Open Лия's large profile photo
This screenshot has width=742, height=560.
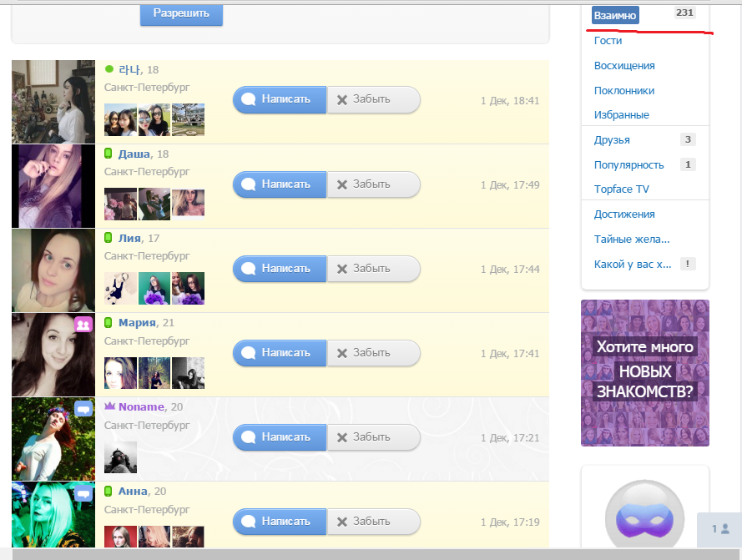[x=53, y=270]
